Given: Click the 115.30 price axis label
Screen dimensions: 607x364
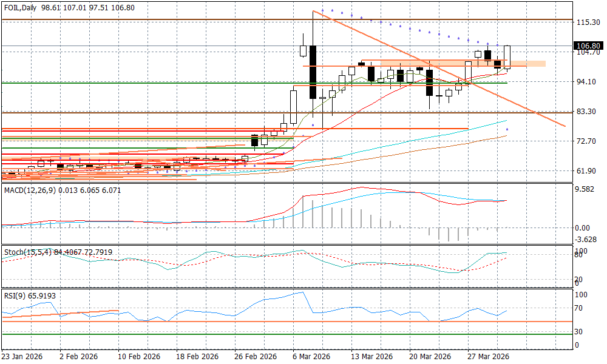Looking at the screenshot, I should pos(588,22).
